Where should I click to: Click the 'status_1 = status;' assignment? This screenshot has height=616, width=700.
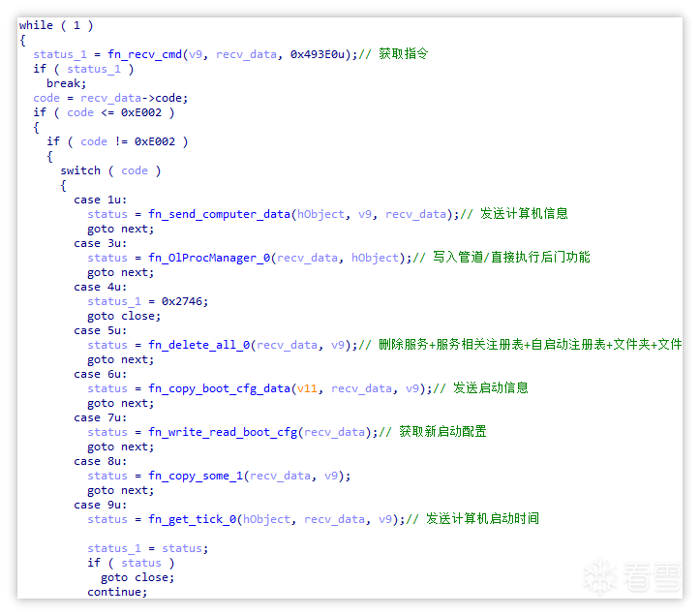point(148,548)
